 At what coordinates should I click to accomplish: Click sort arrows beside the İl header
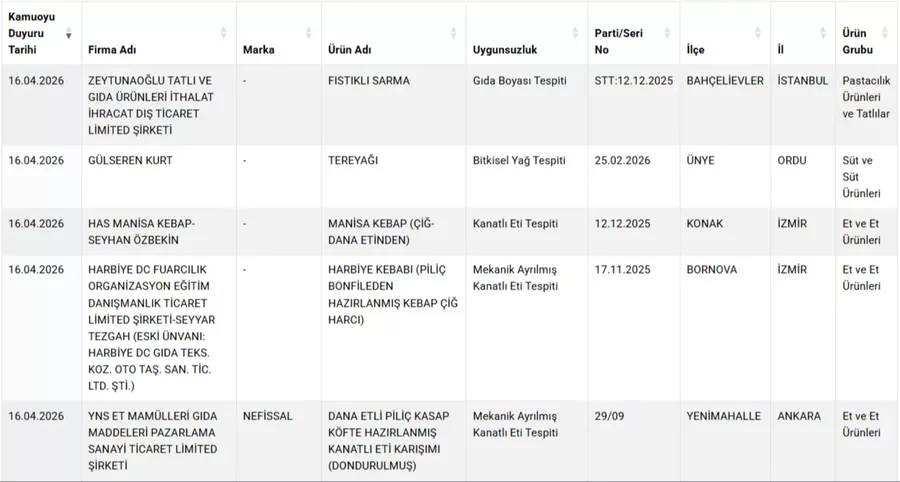coord(822,34)
